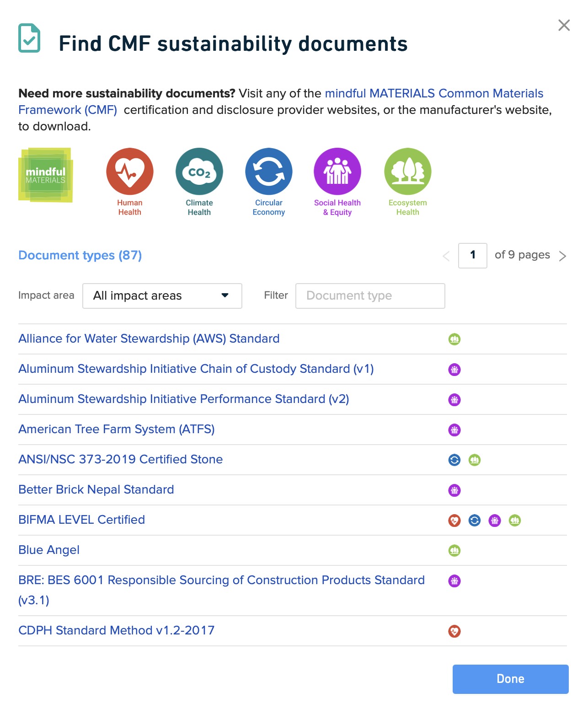Click social icon in American Tree Farm System row
This screenshot has height=709, width=588.
point(454,430)
